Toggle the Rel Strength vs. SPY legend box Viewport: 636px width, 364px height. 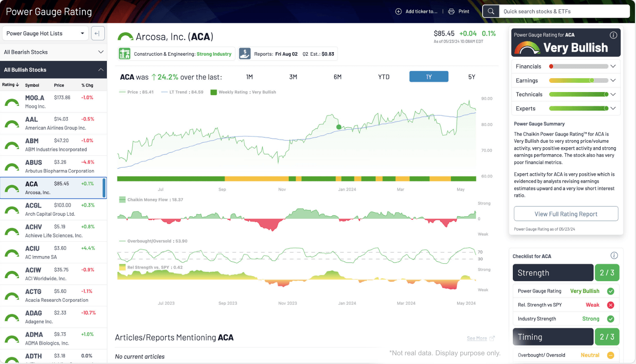122,267
